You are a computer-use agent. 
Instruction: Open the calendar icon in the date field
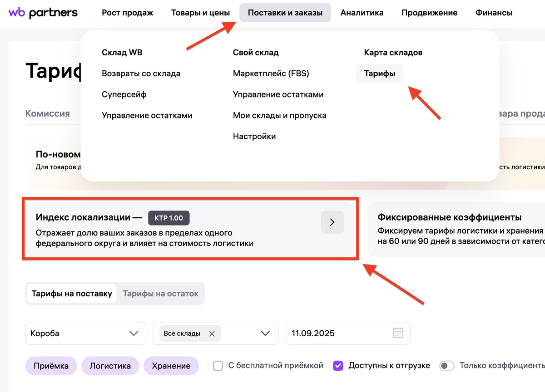398,333
